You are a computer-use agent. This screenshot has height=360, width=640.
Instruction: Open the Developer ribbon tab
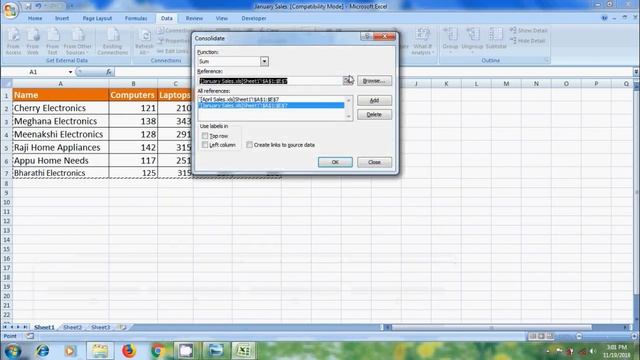pyautogui.click(x=254, y=18)
